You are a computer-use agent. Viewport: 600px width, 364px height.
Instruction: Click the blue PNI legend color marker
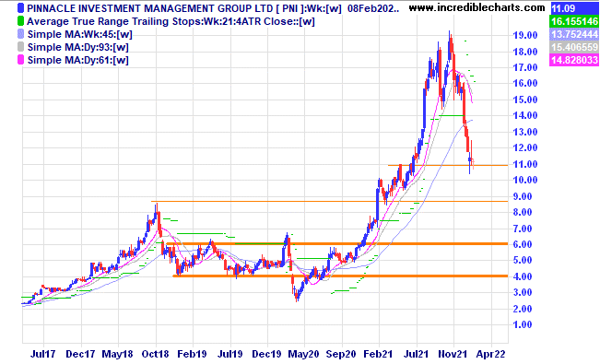click(x=20, y=8)
